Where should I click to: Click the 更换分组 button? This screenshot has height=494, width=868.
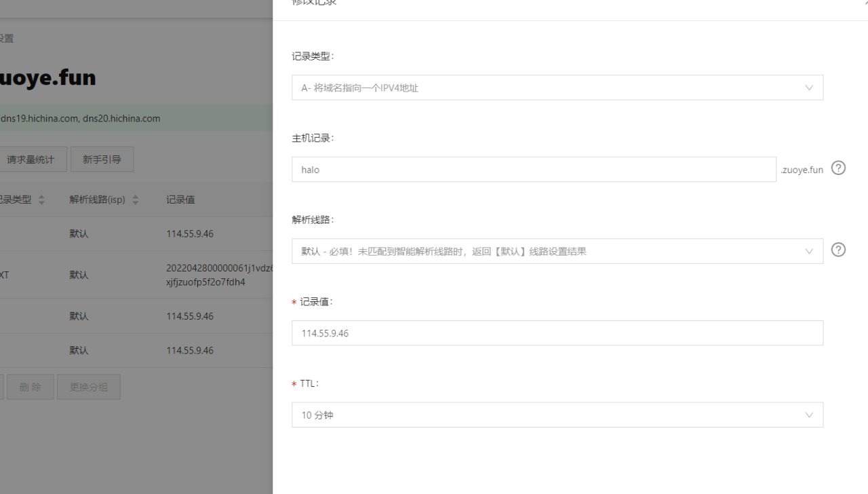88,387
